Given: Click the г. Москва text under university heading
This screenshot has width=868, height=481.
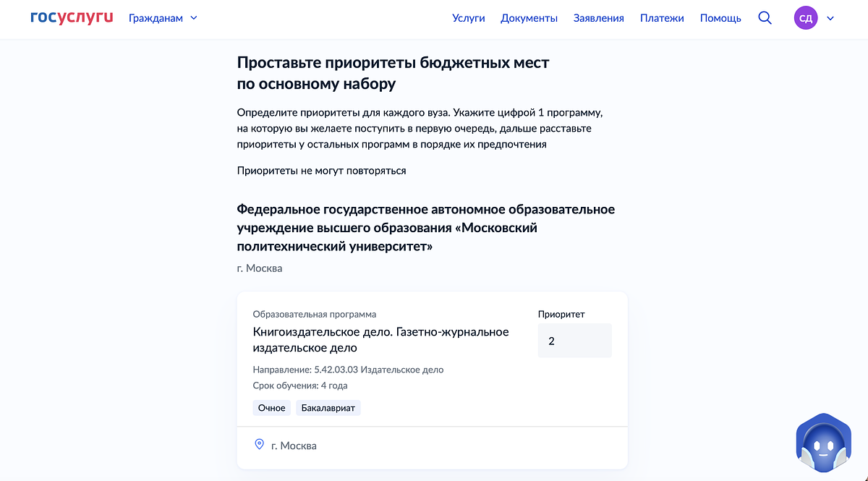Looking at the screenshot, I should pos(260,268).
